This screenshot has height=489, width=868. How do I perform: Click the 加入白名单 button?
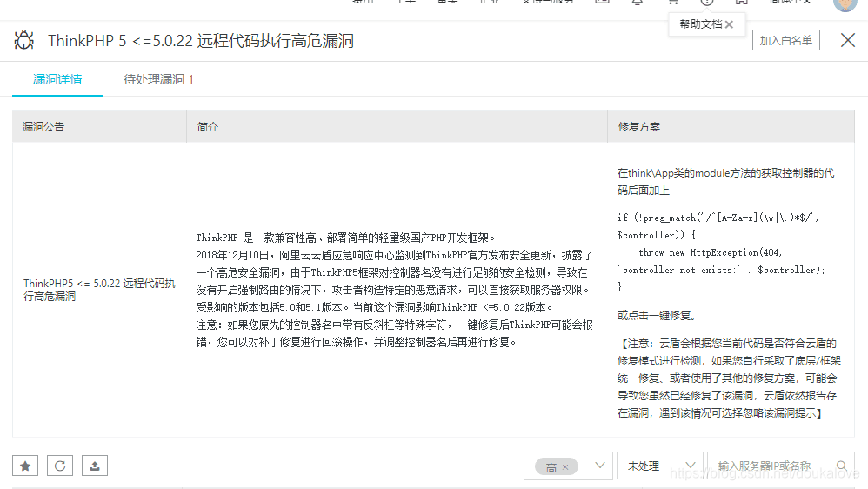[x=785, y=40]
